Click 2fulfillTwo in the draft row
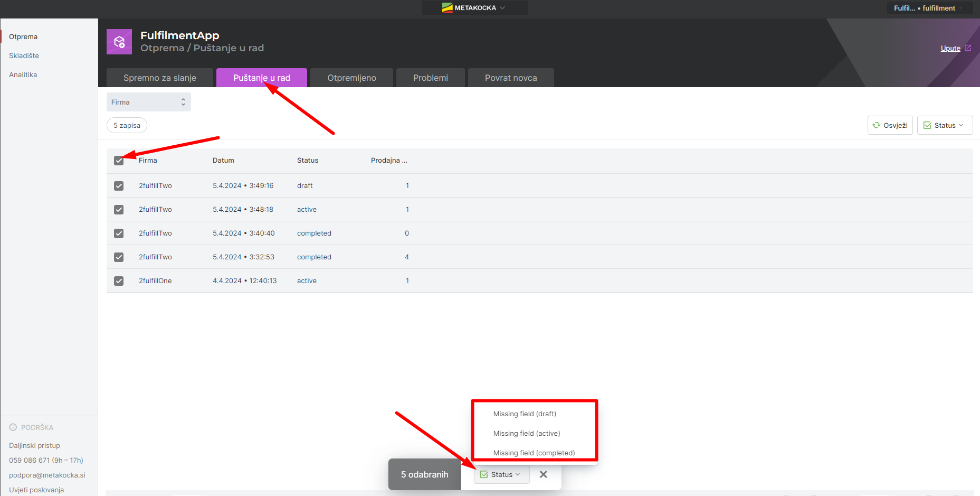Viewport: 980px width, 496px height. pos(155,186)
